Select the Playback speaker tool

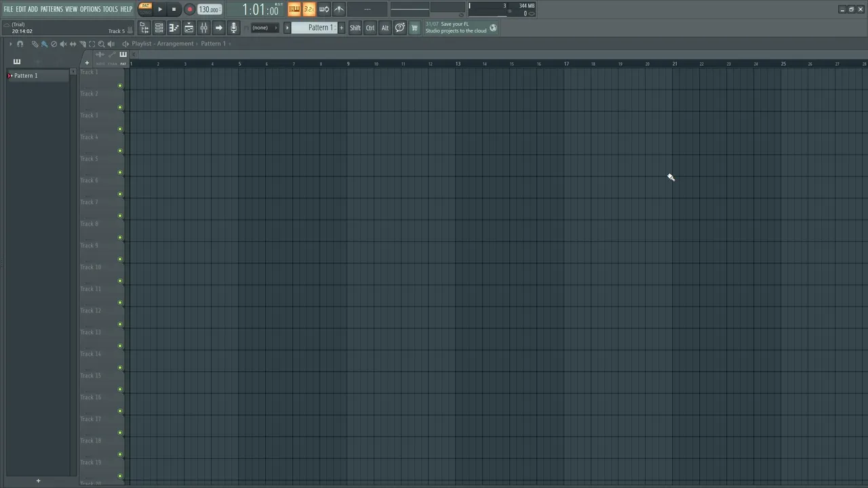[x=111, y=44]
